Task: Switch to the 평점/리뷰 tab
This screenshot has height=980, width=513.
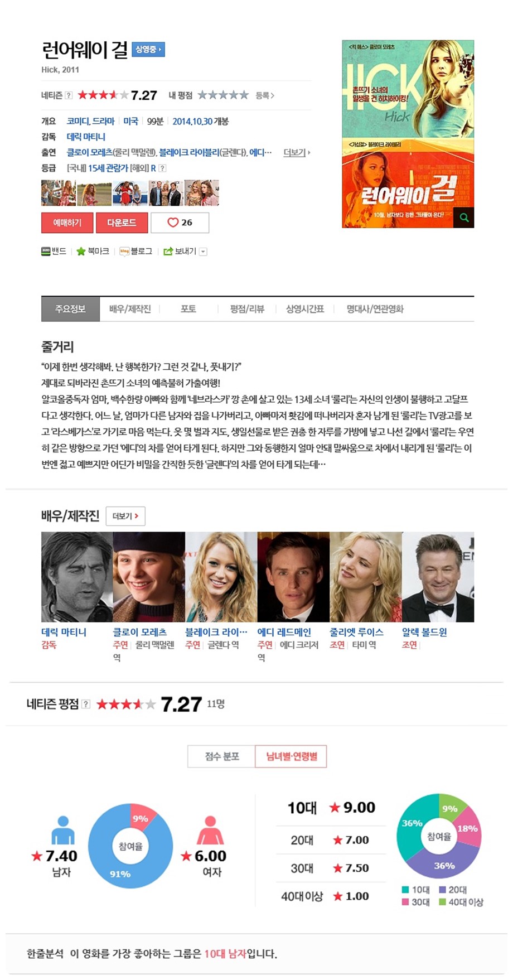Action: [x=247, y=309]
